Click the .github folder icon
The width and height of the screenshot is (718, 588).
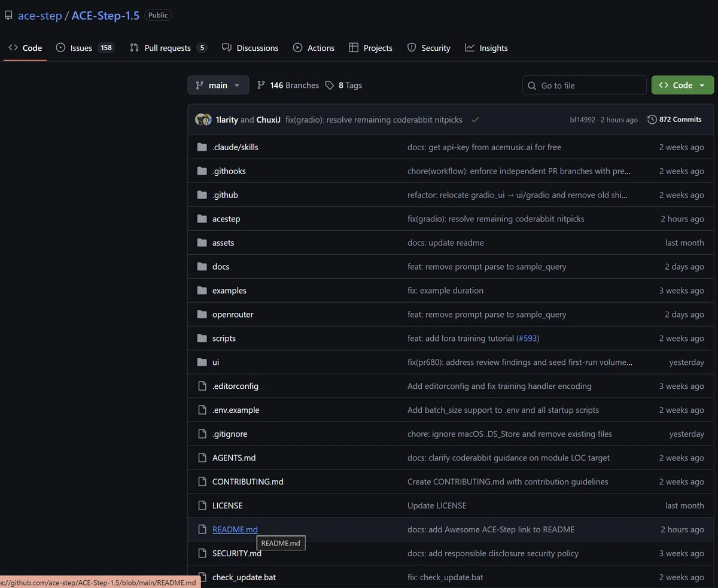coord(202,195)
